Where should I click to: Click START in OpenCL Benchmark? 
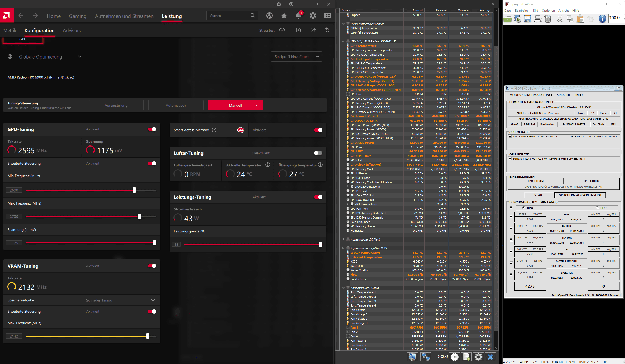click(x=539, y=195)
